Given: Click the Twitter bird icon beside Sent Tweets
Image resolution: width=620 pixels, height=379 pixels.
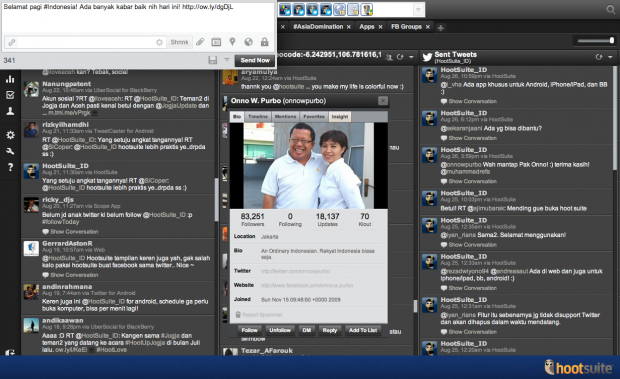Looking at the screenshot, I should (427, 57).
